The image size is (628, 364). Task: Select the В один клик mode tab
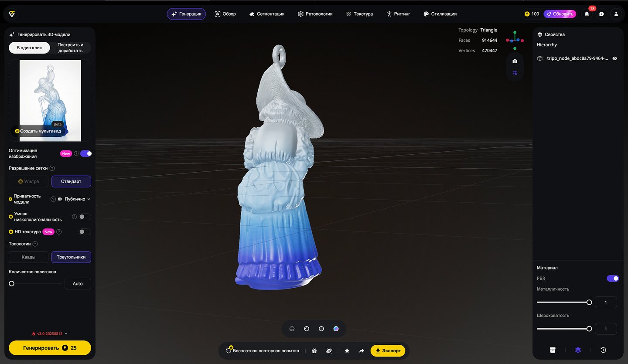tap(30, 48)
